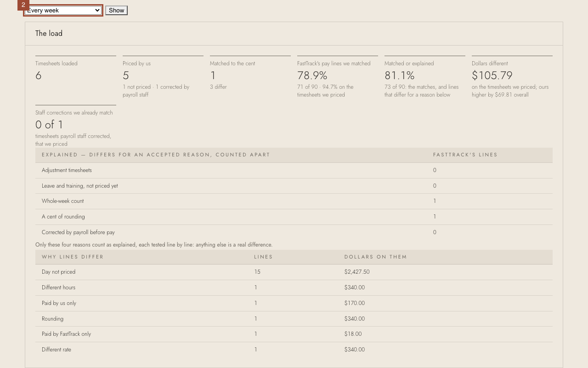
Task: Click the 'FastTrack's Lines' column header
Action: [x=465, y=155]
